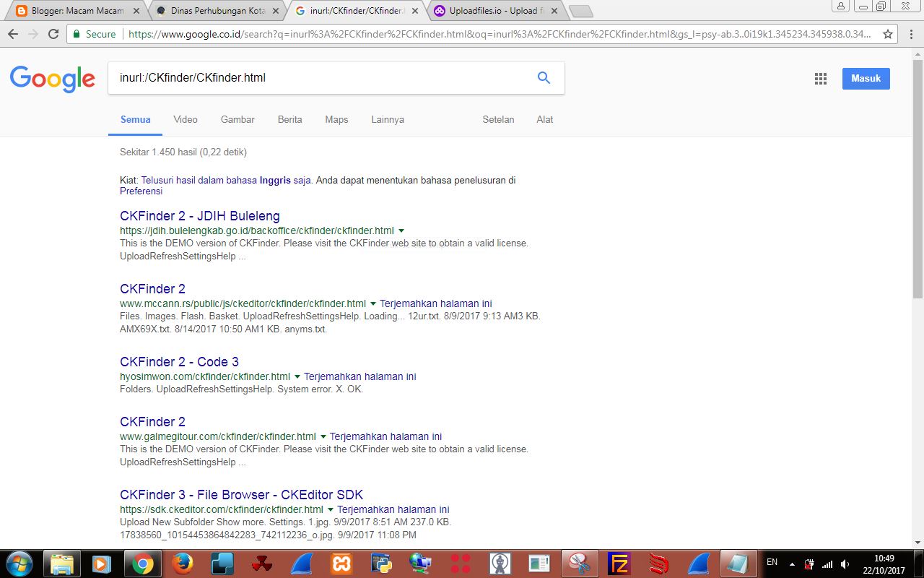
Task: Bookmark this page with the star icon
Action: click(888, 34)
